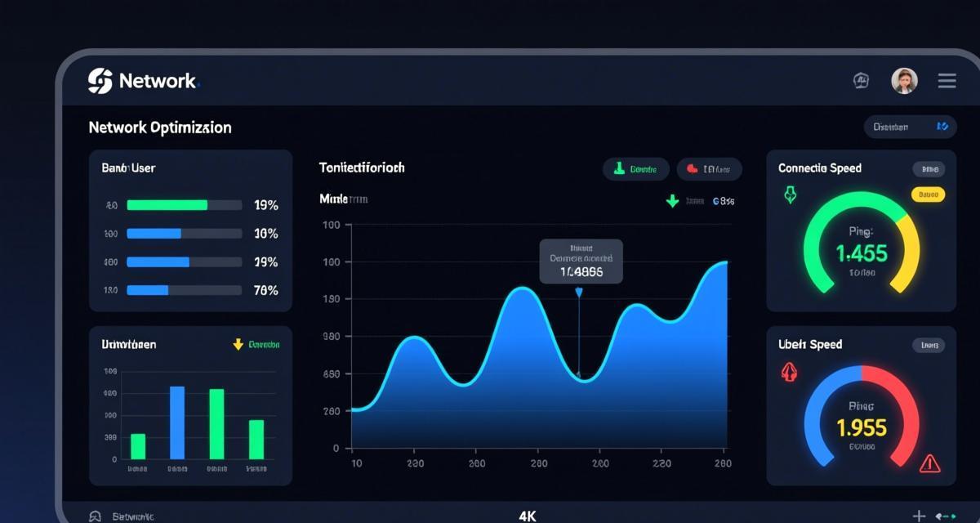The image size is (980, 523).
Task: Click the red warning triangle in Speed card
Action: [929, 464]
